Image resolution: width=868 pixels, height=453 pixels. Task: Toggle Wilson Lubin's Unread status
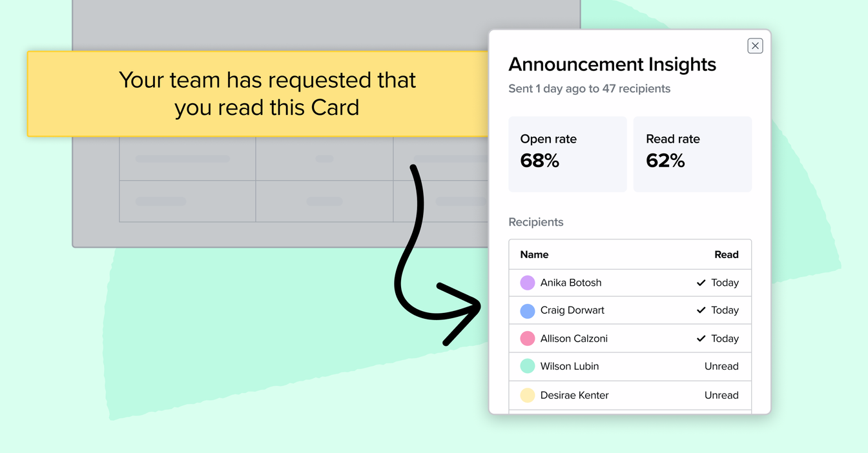click(721, 367)
